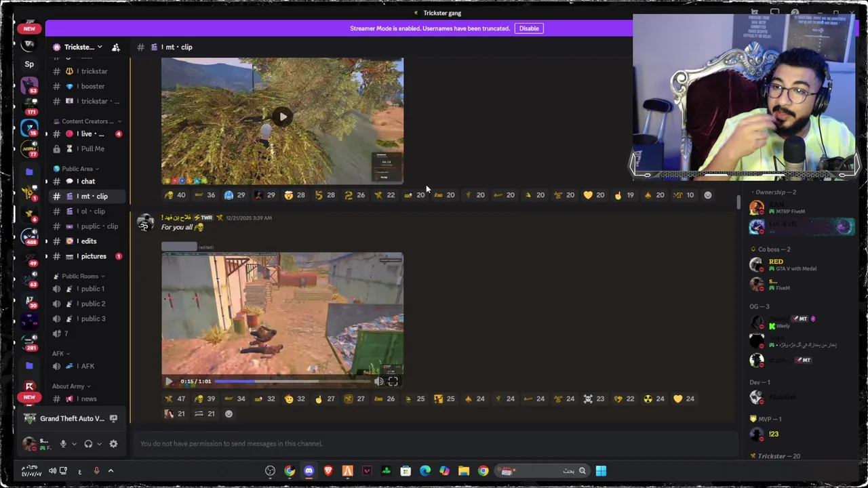868x488 pixels.
Task: Toggle the skull and crossbones reaction 23
Action: coord(594,399)
